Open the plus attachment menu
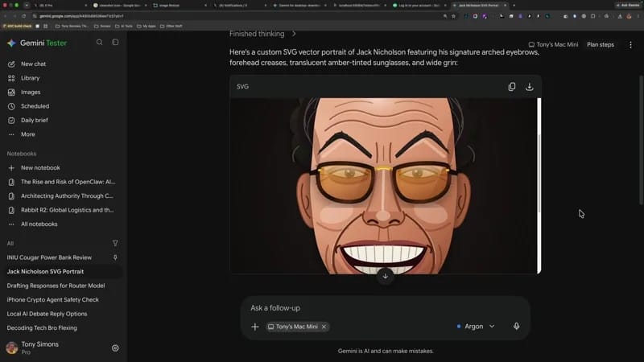Viewport: 644px width, 362px height. (255, 327)
